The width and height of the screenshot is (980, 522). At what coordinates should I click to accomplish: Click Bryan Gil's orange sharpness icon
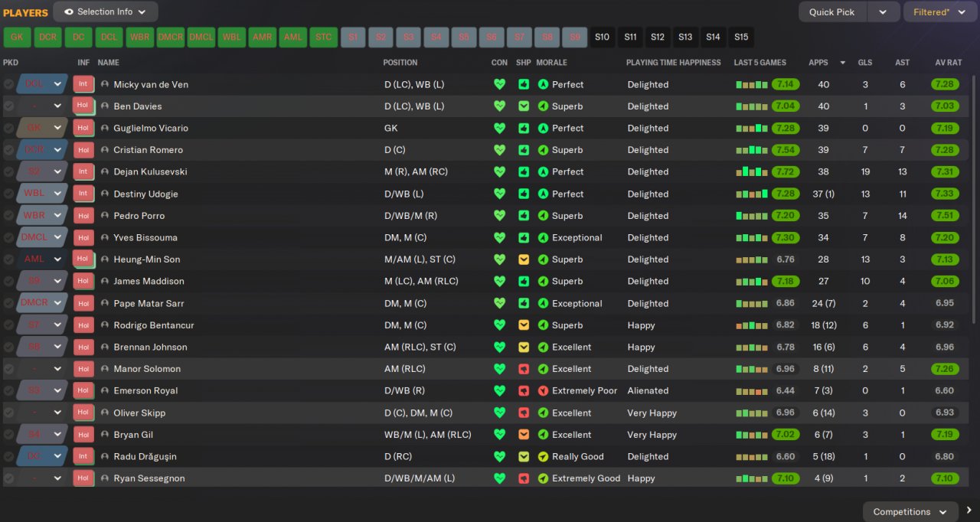pos(524,435)
